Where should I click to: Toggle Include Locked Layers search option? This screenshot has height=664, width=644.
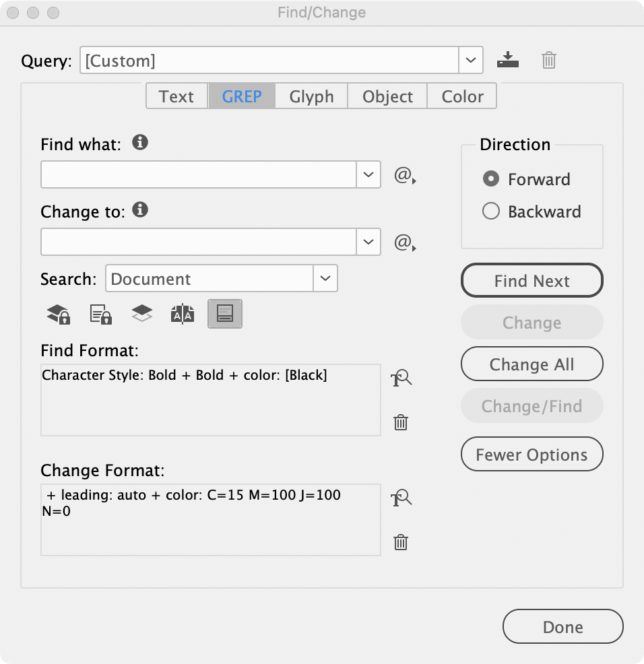point(59,314)
